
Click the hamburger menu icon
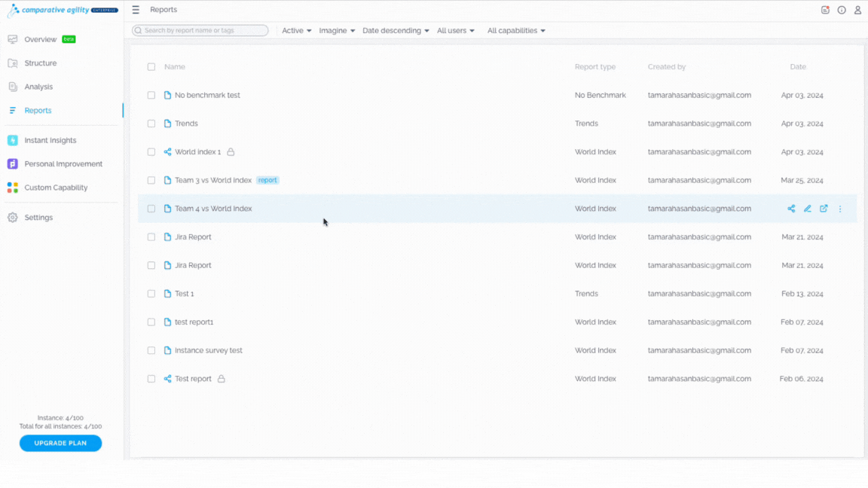(x=136, y=10)
